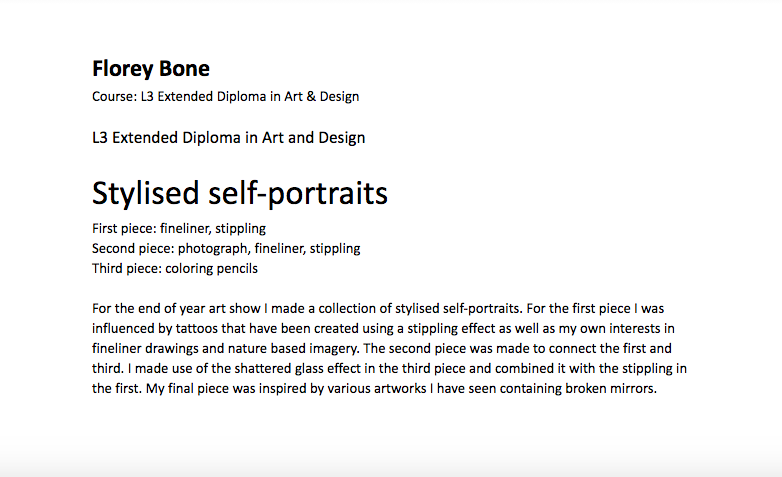Screen dimensions: 782x477
Task: Click the word 'Florey' in the heading
Action: (x=122, y=69)
